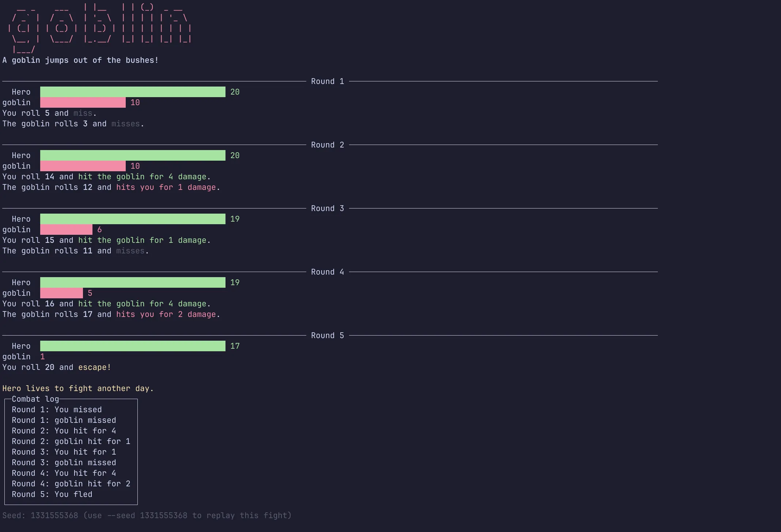Click goblin's pink health bar in Round 1
781x532 pixels.
click(83, 103)
